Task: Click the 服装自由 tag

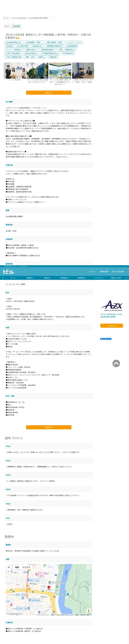Action: tap(53, 57)
